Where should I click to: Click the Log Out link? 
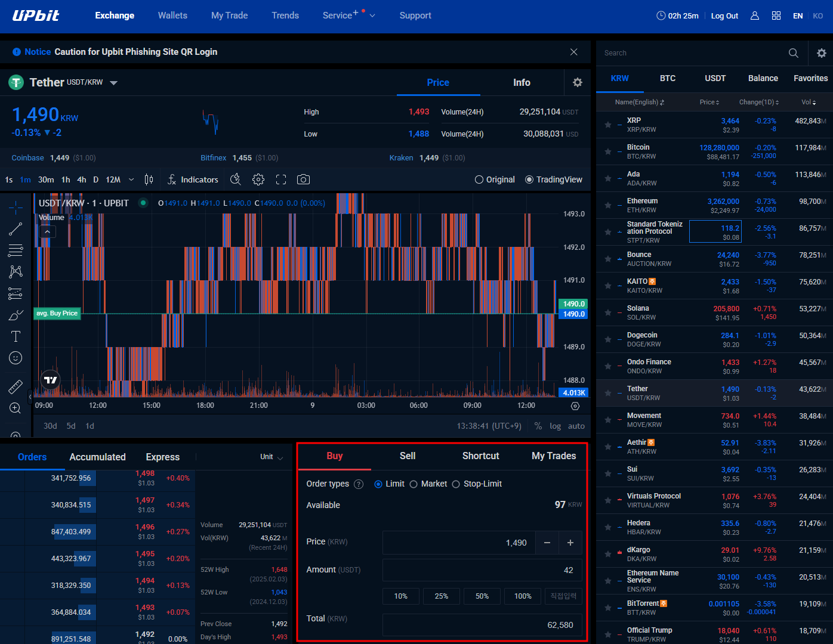click(724, 16)
